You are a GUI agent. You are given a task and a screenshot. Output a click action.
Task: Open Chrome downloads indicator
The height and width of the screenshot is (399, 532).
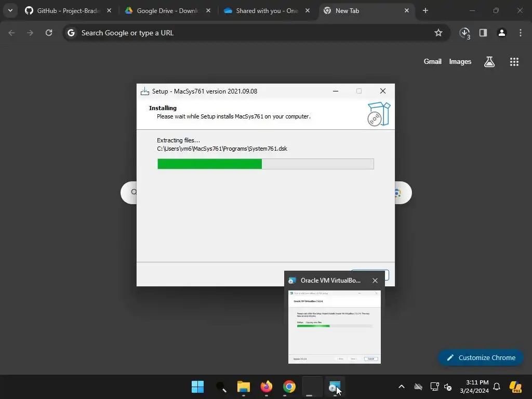(x=464, y=33)
